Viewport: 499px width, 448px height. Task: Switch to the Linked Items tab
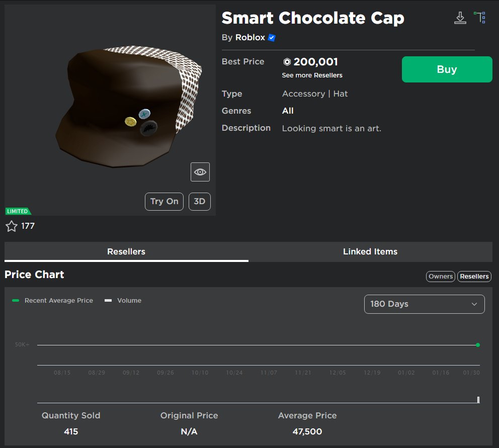point(370,251)
